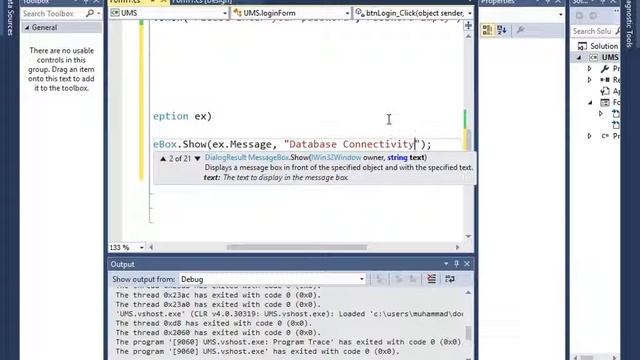Expand the References node

[589, 80]
